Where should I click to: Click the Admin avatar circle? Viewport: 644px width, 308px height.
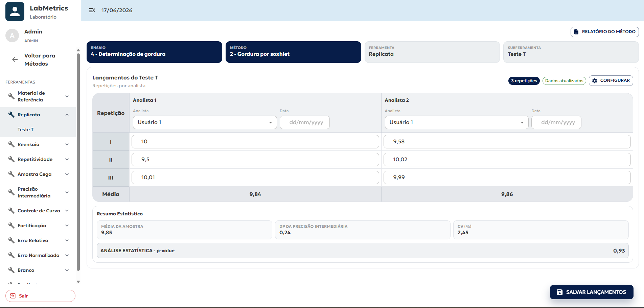(12, 35)
